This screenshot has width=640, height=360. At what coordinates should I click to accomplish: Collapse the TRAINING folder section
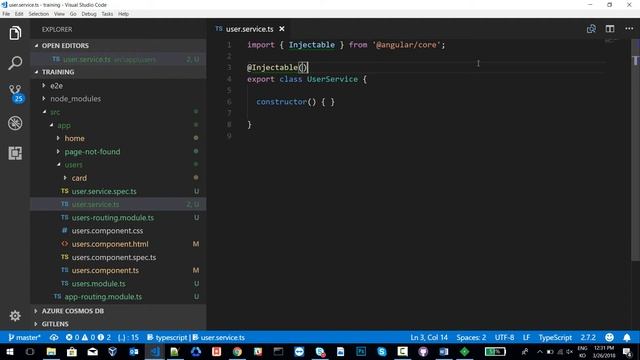[118, 72]
